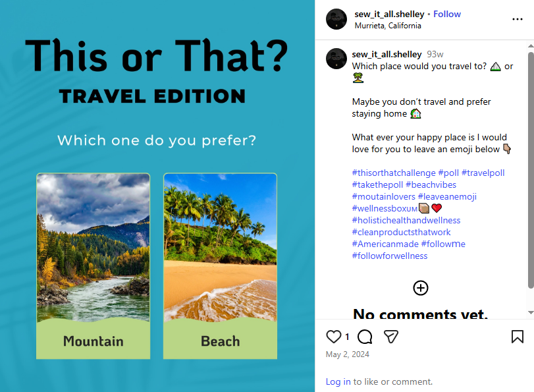
Task: Open the #thisorthatchallenge hashtag
Action: (392, 173)
